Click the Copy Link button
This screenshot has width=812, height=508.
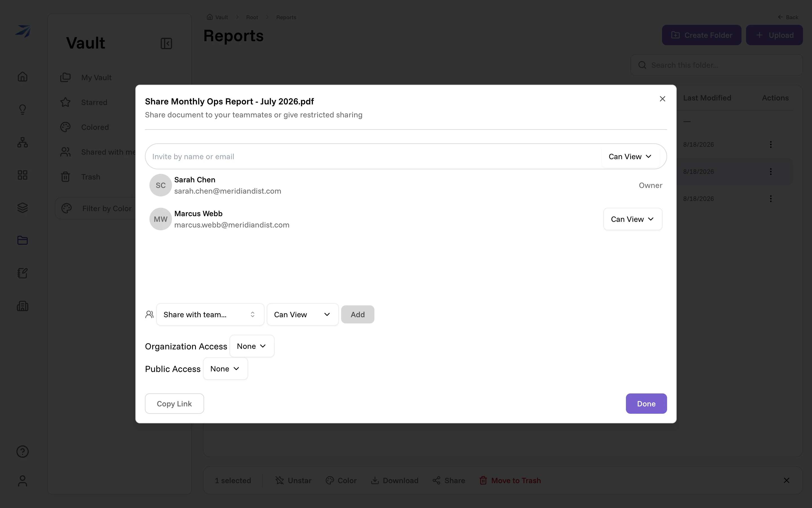(174, 404)
